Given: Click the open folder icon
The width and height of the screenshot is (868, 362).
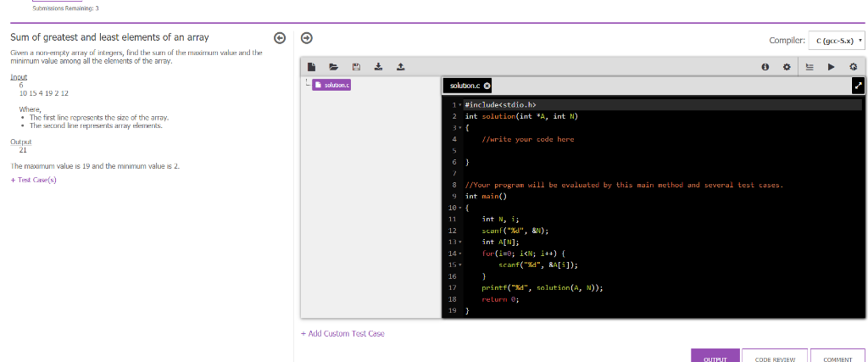Looking at the screenshot, I should [334, 67].
